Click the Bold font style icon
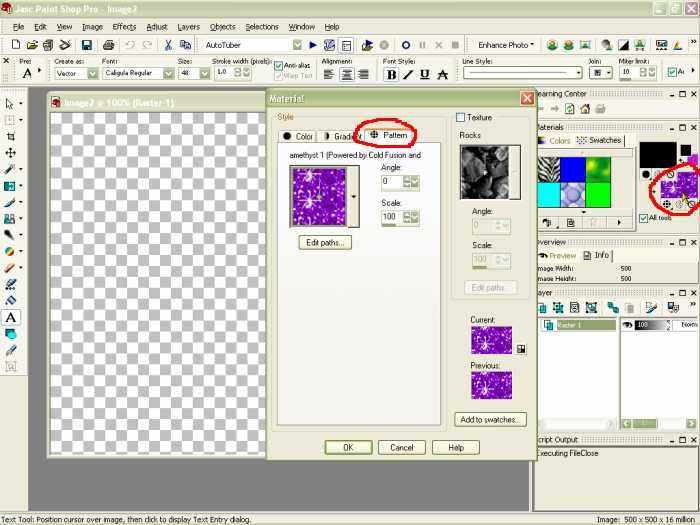The width and height of the screenshot is (700, 525). 392,75
